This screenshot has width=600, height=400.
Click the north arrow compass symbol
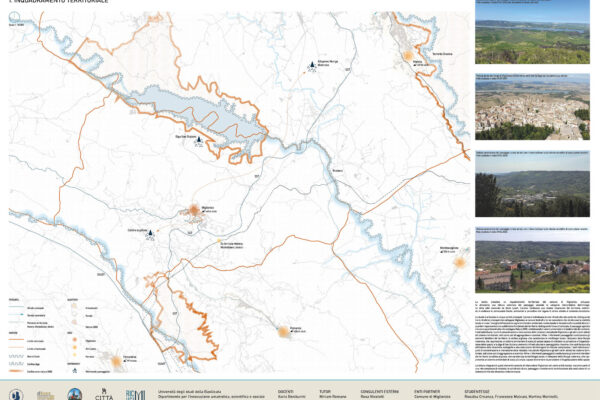coord(14,17)
